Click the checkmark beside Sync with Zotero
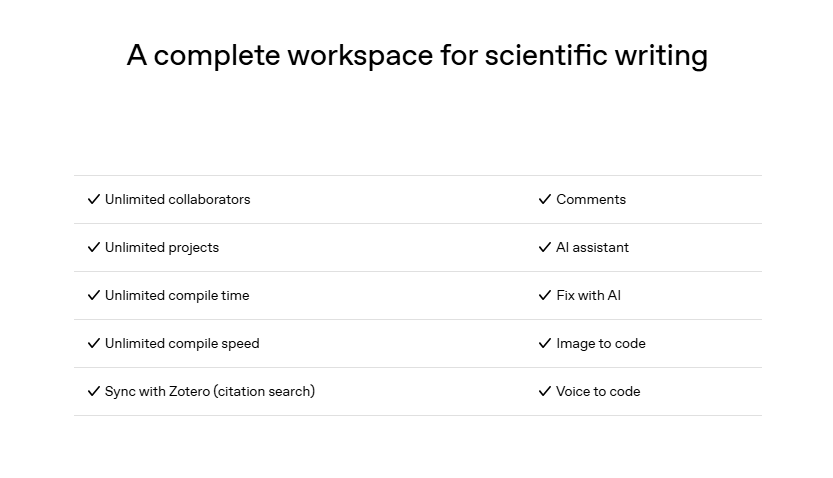The width and height of the screenshot is (833, 478). click(x=94, y=391)
